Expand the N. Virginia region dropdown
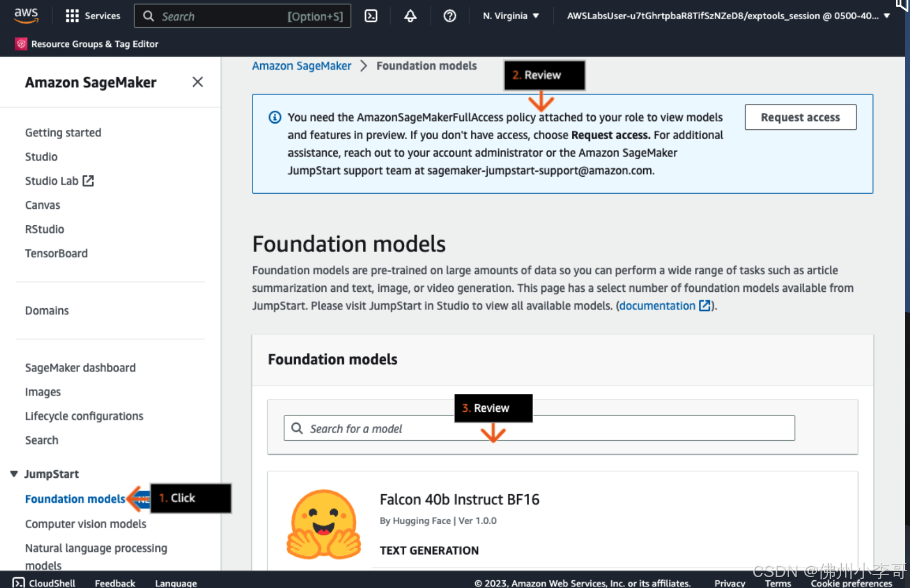This screenshot has height=588, width=910. click(x=511, y=16)
